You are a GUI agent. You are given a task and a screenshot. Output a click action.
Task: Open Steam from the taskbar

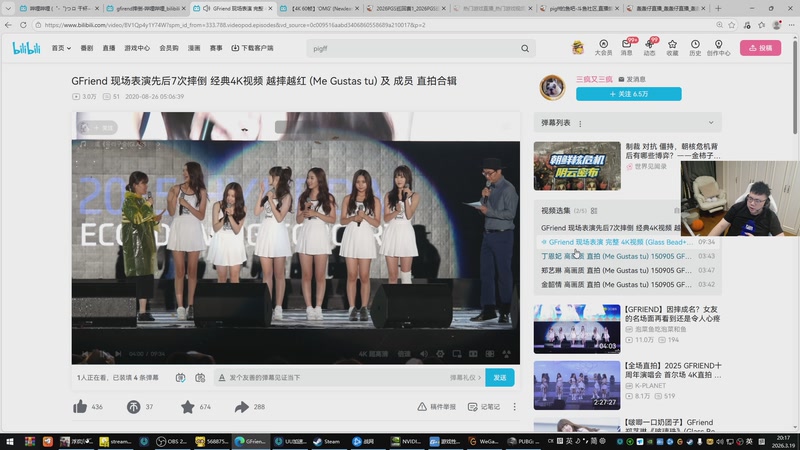(x=327, y=441)
